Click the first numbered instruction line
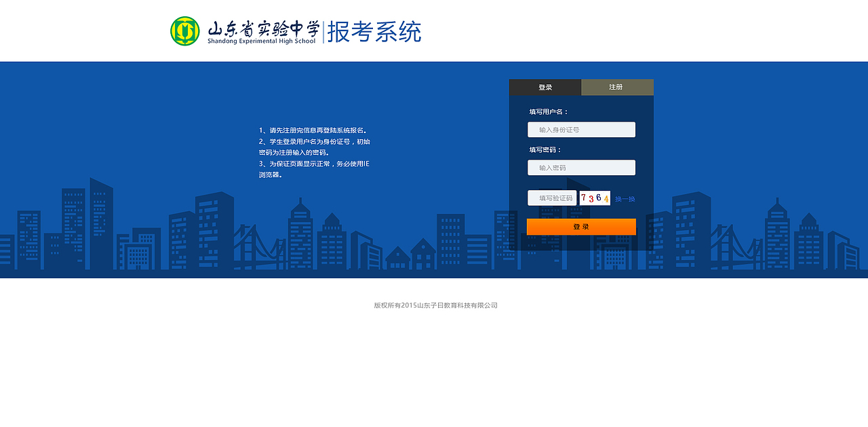868x427 pixels. click(x=313, y=129)
